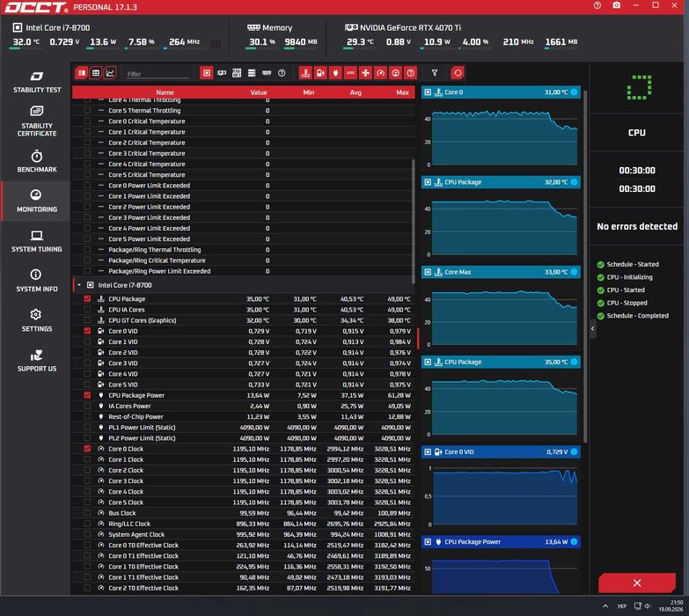Toggle the power plug sensor type filter

click(x=336, y=73)
